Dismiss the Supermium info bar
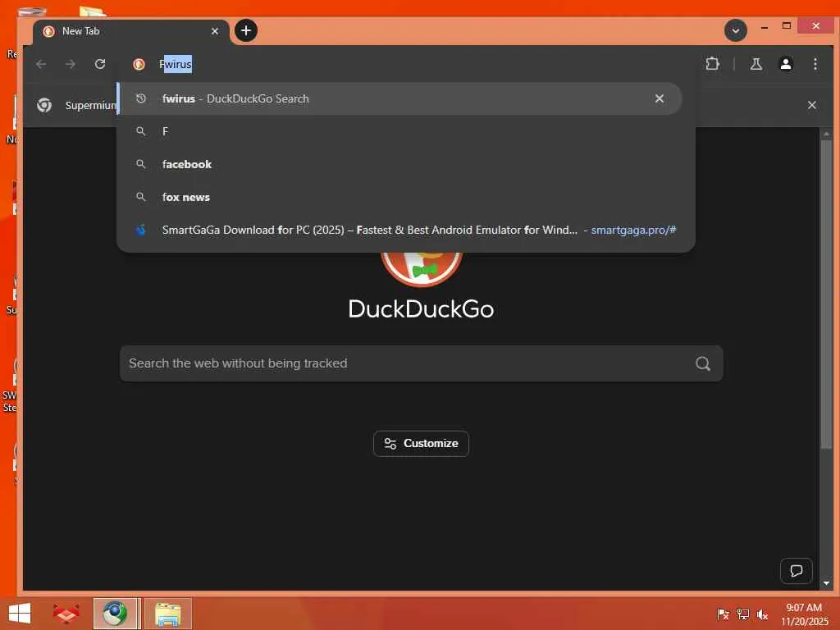840x630 pixels. point(811,105)
